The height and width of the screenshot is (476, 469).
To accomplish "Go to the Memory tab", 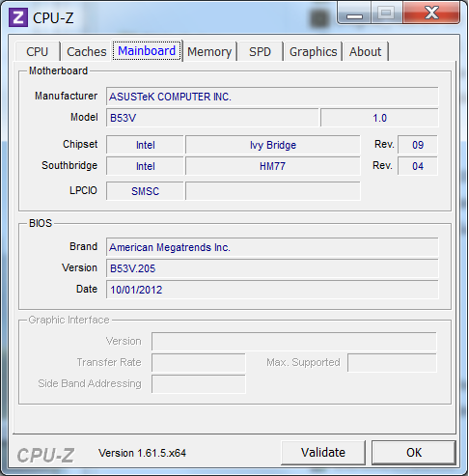I will tap(209, 51).
